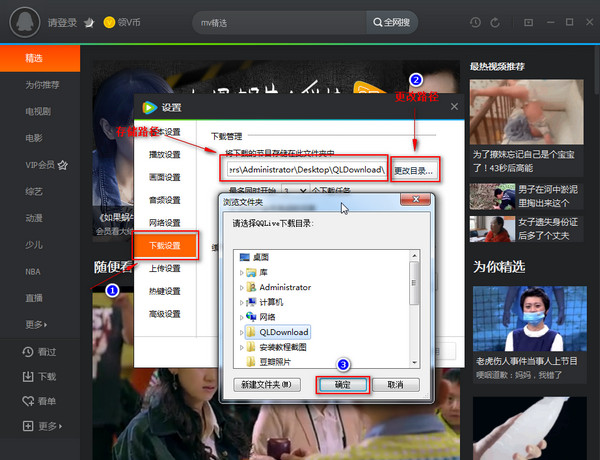The image size is (600, 460).
Task: Click folder tree scrollbar up arrow
Action: point(414,255)
